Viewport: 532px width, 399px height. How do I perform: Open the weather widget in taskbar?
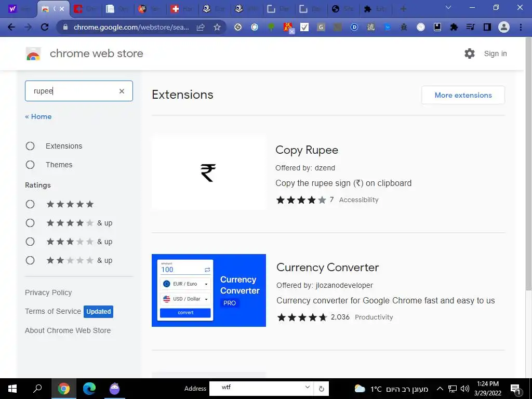coord(391,389)
